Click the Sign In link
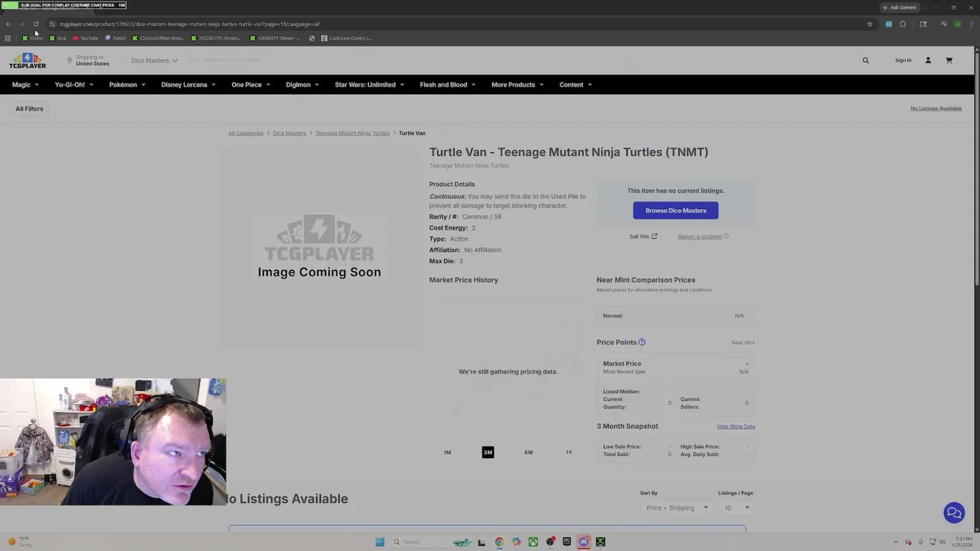This screenshot has height=551, width=980. tap(903, 60)
